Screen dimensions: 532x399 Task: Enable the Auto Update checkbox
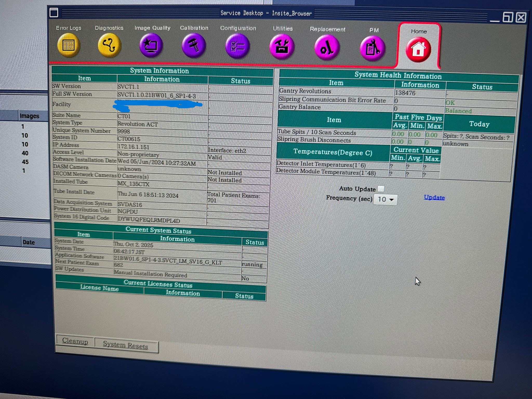381,189
